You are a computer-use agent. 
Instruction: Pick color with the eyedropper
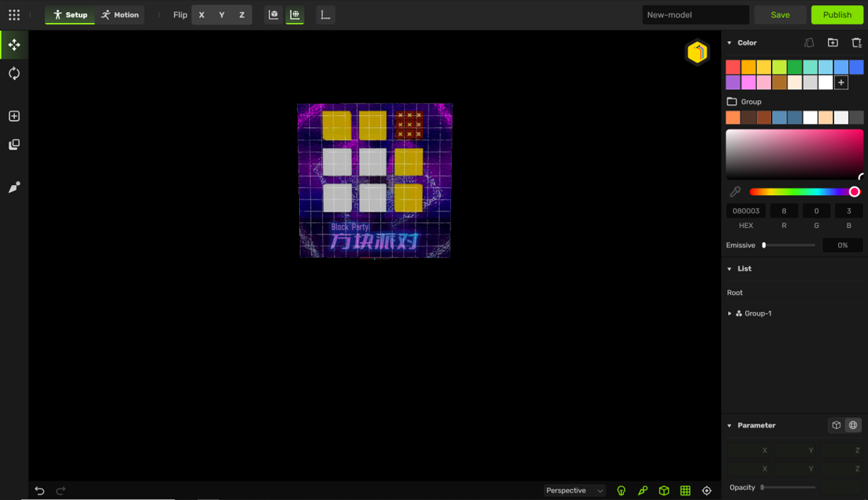[735, 191]
